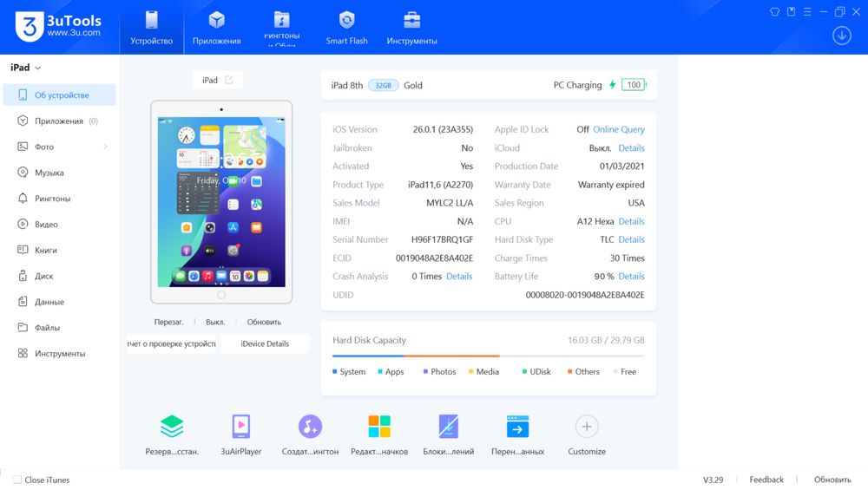Click the Hard Disk Capacity usage bar
This screenshot has height=490, width=868.
click(488, 356)
